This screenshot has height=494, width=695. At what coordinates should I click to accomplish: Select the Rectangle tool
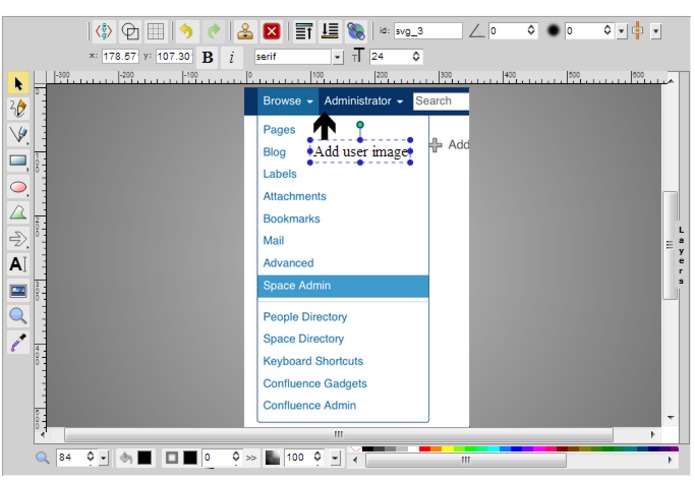click(18, 160)
